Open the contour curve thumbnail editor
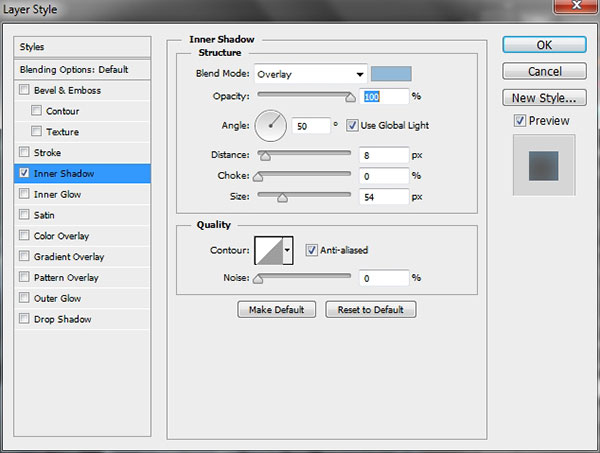Viewport: 600px width, 453px height. pyautogui.click(x=269, y=250)
